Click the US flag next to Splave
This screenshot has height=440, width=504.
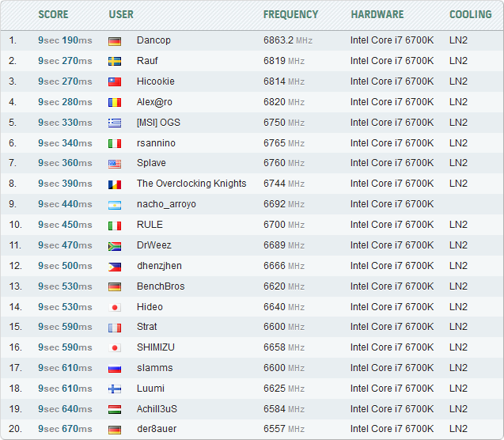(115, 164)
